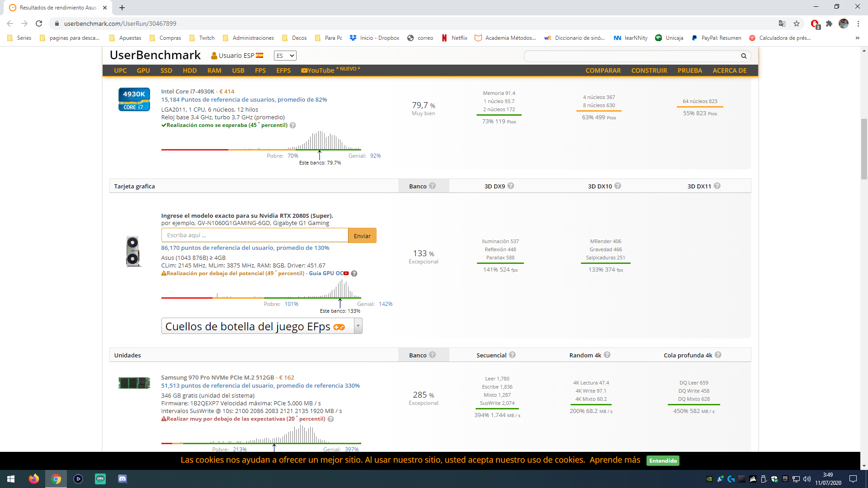Open the COMPARAR menu item
This screenshot has height=488, width=868.
[603, 70]
